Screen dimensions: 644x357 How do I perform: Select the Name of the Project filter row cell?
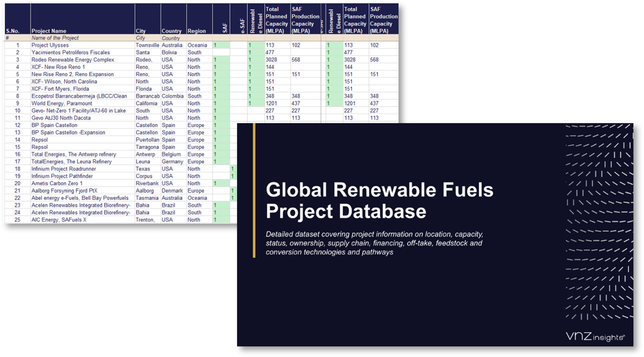click(56, 38)
